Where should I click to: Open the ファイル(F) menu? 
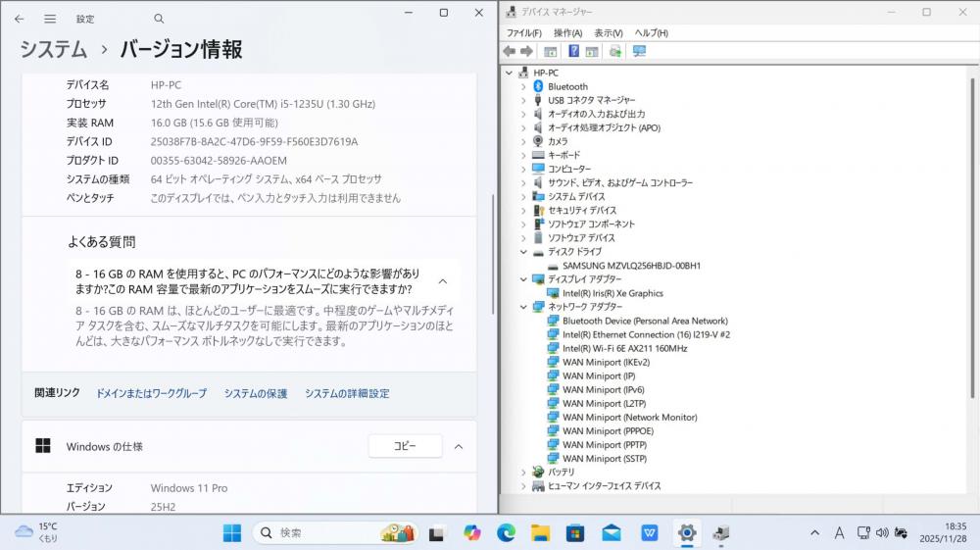[x=523, y=32]
